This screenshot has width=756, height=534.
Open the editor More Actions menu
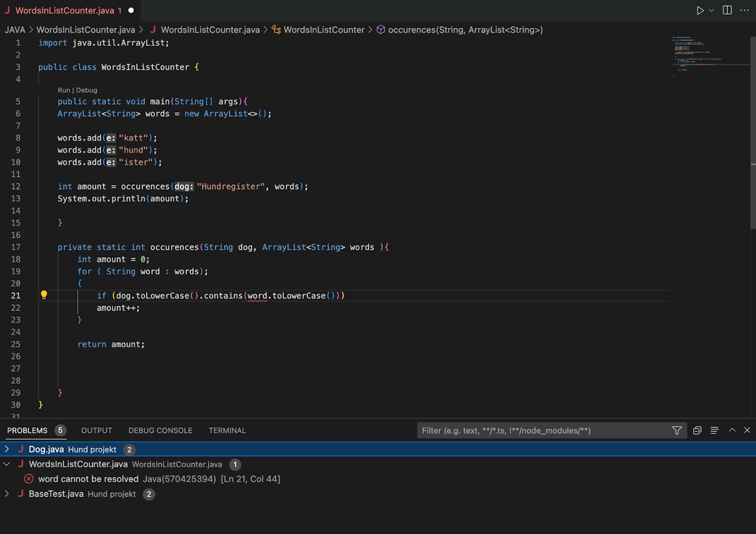745,10
